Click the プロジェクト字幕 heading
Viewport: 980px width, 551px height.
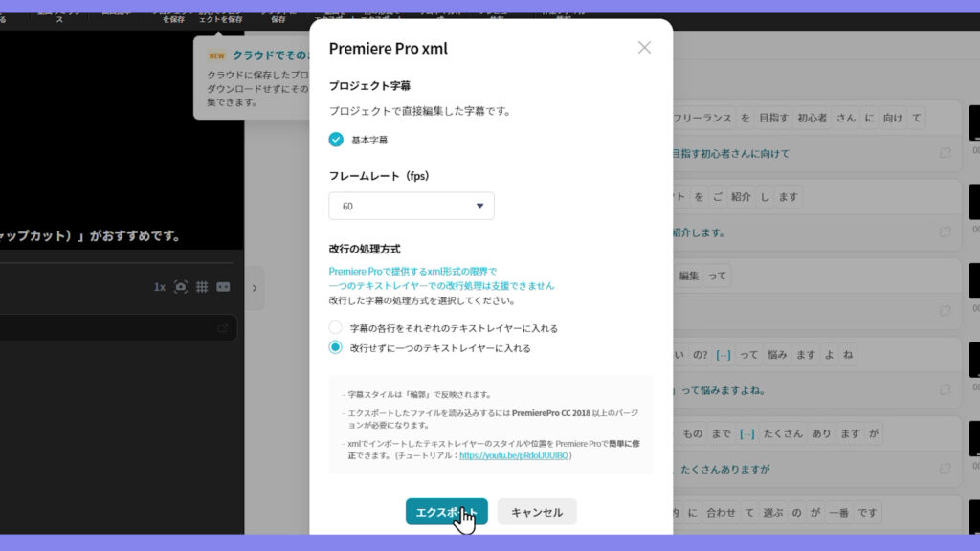[x=369, y=85]
